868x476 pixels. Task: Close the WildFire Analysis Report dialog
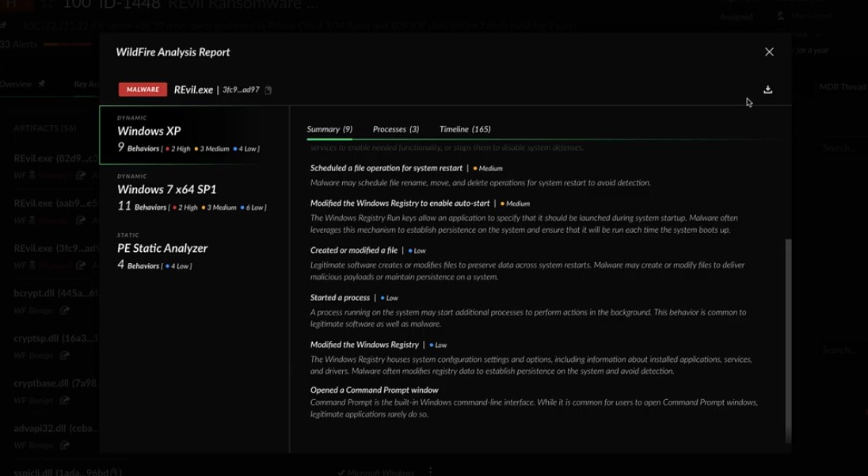click(x=769, y=51)
